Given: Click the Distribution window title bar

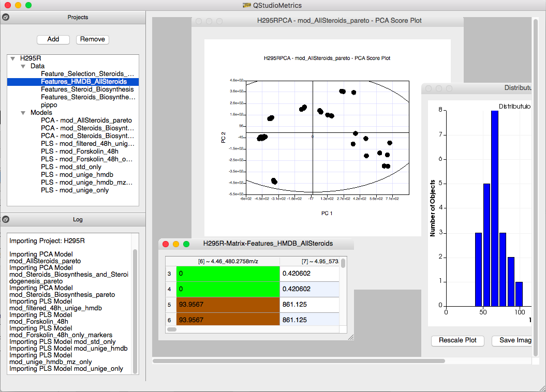Looking at the screenshot, I should point(476,88).
